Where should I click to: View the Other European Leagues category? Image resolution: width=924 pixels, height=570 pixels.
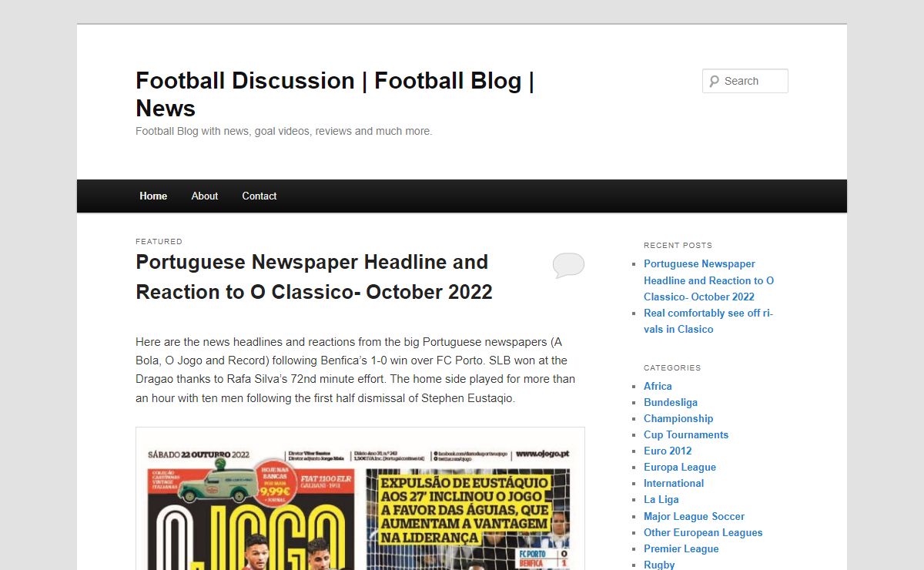[703, 532]
